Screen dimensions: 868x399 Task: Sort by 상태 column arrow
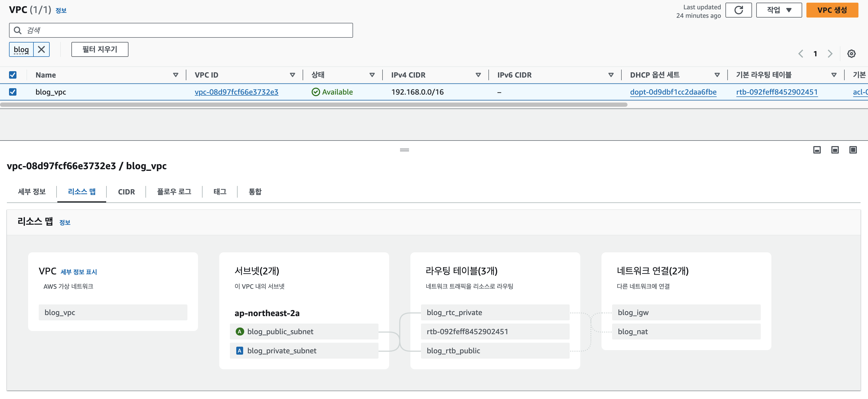[372, 75]
